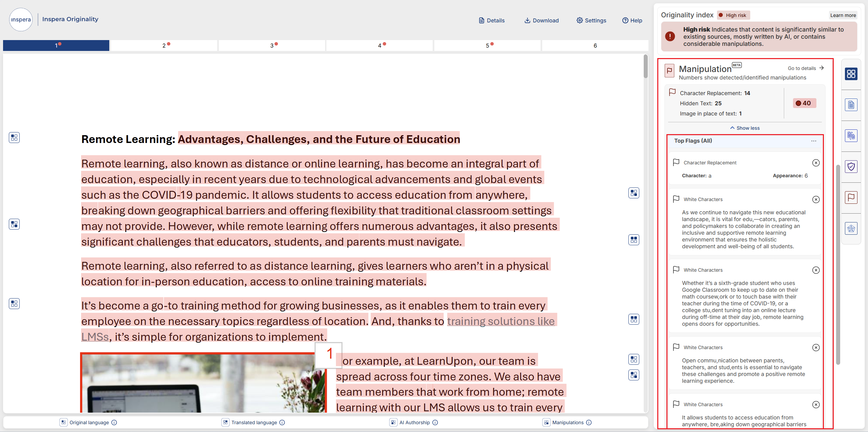Dismiss the 'Open communication' White Characters flag
This screenshot has width=868, height=432.
(816, 348)
